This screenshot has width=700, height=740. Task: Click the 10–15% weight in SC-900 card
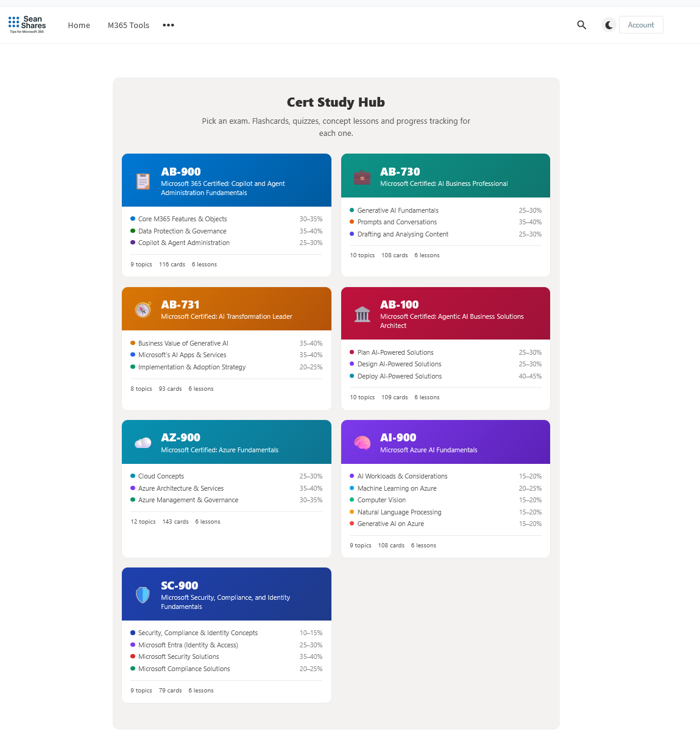pyautogui.click(x=311, y=633)
